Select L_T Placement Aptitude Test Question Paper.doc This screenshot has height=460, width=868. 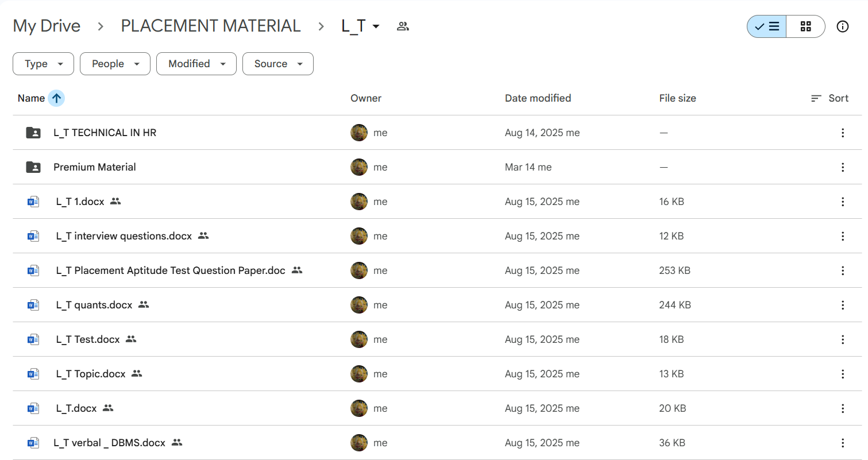171,270
